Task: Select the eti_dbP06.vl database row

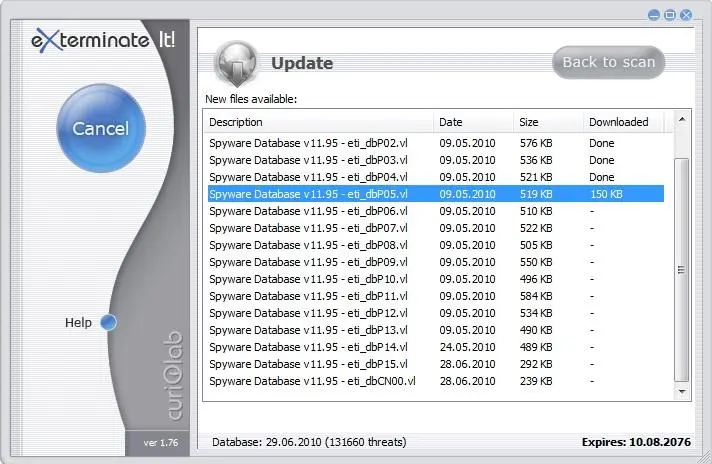Action: [436, 211]
